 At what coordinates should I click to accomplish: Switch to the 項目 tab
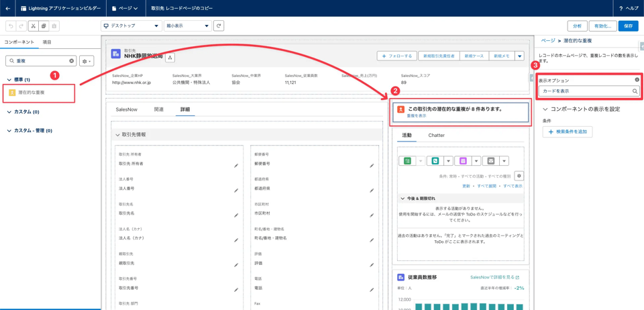coord(47,42)
